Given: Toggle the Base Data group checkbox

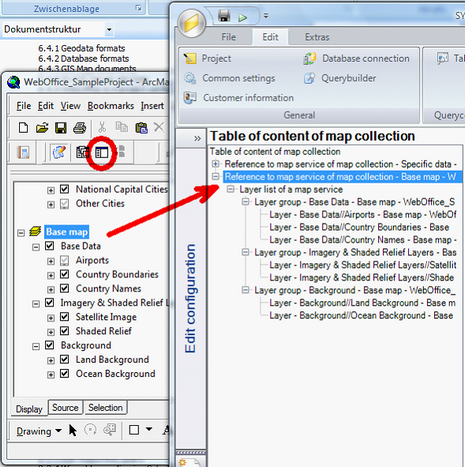Looking at the screenshot, I should pyautogui.click(x=50, y=246).
